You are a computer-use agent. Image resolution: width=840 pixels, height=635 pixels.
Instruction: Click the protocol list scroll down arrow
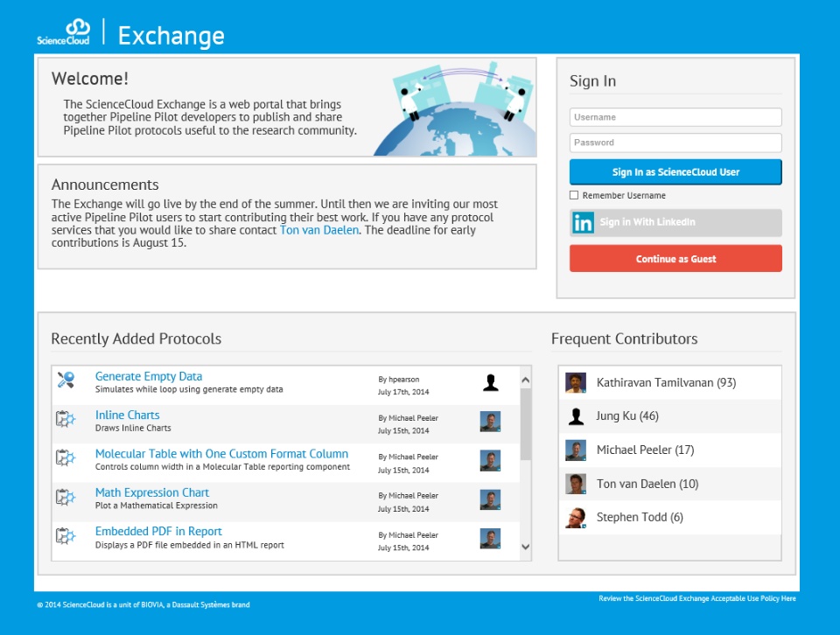point(526,547)
